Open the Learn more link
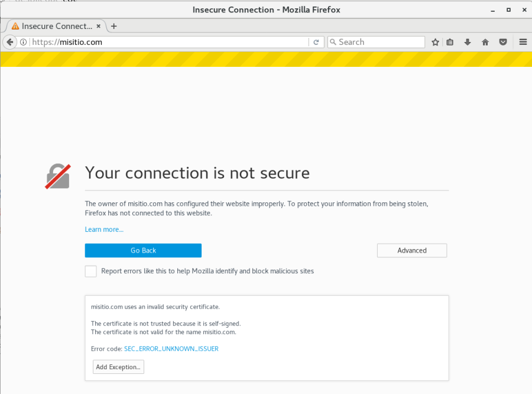This screenshot has height=394, width=532. point(104,230)
